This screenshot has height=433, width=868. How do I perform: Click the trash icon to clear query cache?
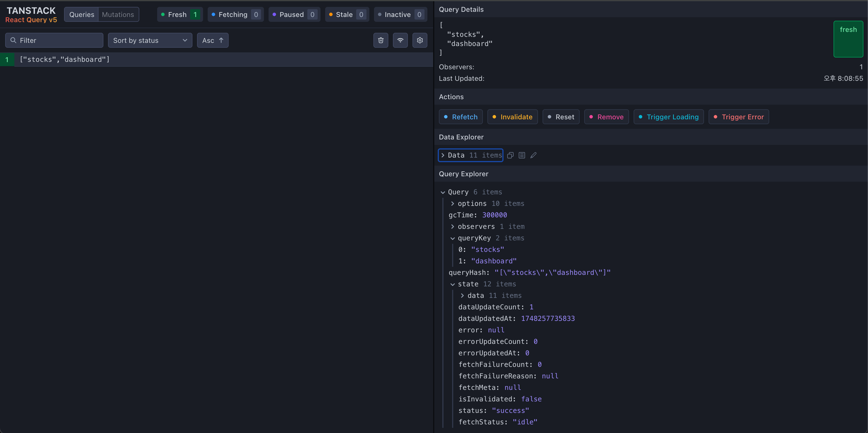tap(381, 40)
